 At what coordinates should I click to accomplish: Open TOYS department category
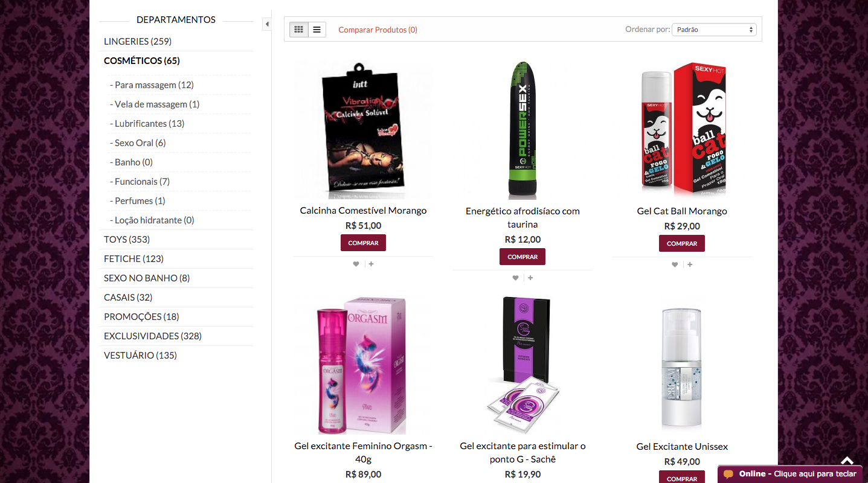[x=127, y=239]
